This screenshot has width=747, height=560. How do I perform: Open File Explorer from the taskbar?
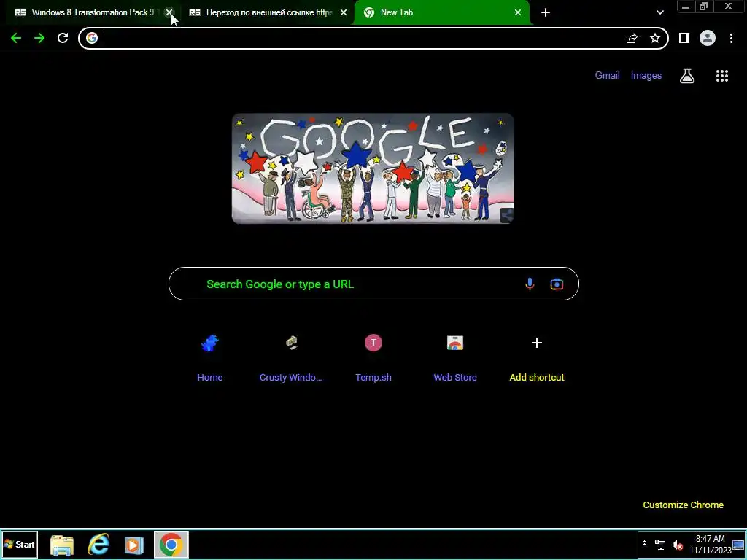[x=62, y=545]
